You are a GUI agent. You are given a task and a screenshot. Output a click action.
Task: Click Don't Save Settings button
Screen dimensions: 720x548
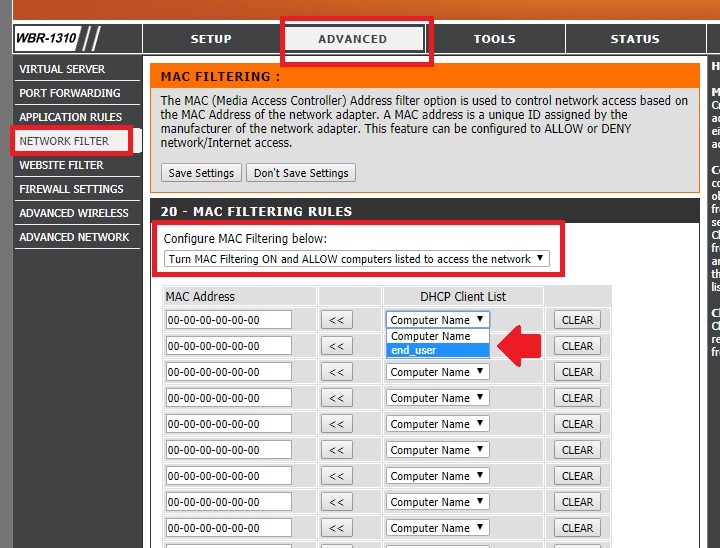click(301, 173)
